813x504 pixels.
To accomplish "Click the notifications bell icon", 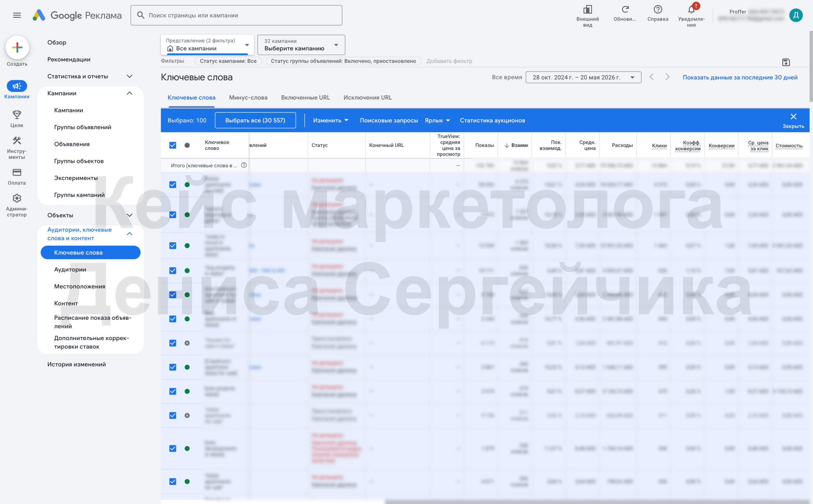I will tap(691, 9).
